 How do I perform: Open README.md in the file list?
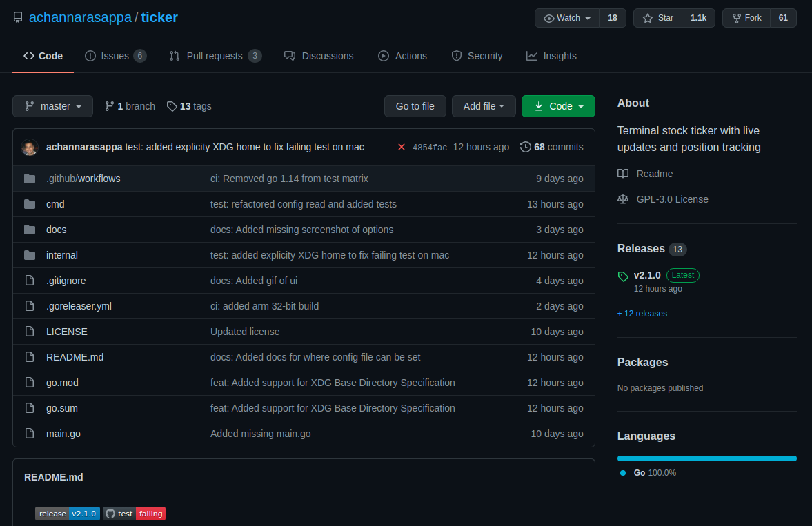click(x=75, y=357)
